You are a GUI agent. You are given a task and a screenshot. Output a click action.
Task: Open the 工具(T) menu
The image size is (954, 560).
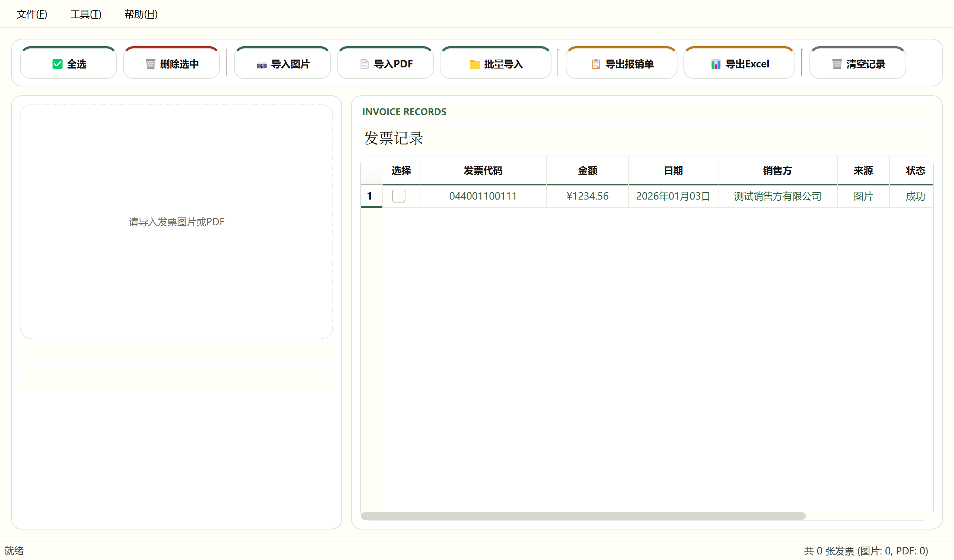(86, 14)
